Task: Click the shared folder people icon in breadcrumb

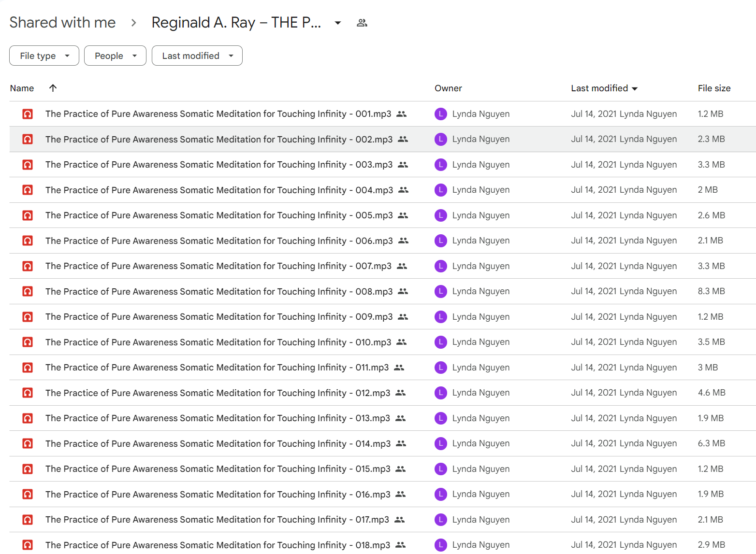Action: pos(362,23)
